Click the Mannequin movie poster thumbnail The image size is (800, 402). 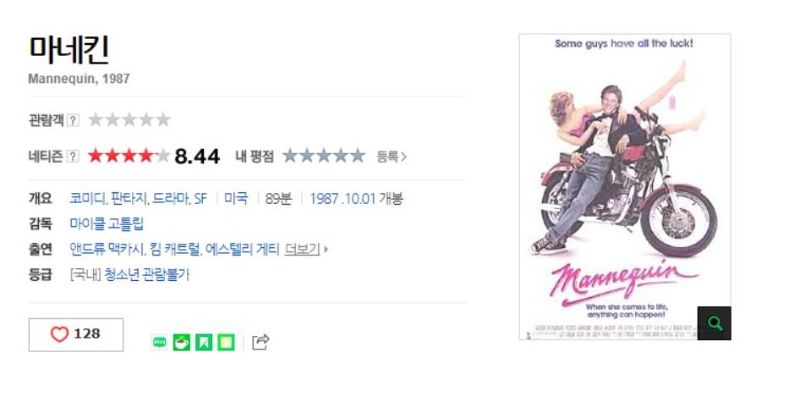[x=624, y=187]
